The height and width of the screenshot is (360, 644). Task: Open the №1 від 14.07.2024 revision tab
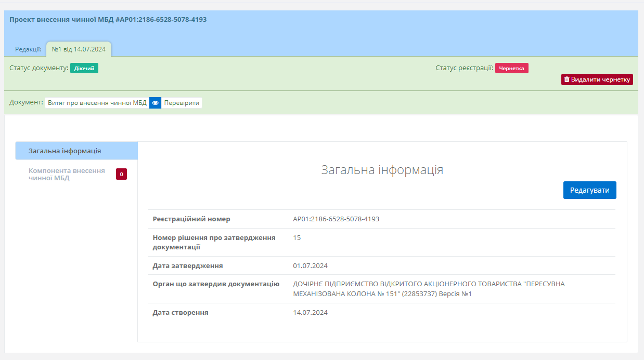[79, 49]
